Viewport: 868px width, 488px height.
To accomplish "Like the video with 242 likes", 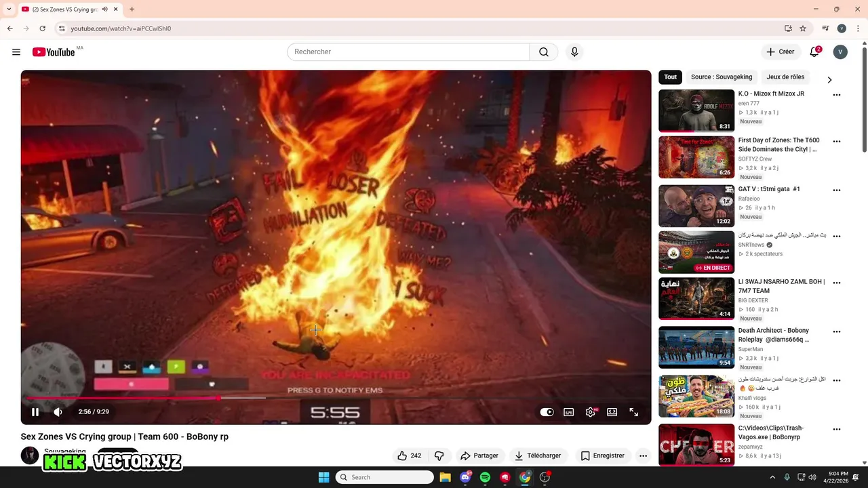I will (409, 456).
